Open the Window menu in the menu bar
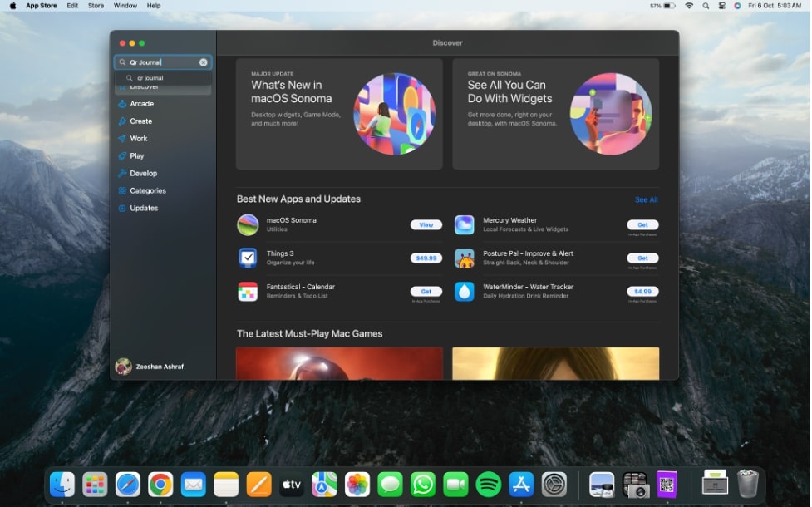Viewport: 812px width, 507px height. point(125,6)
